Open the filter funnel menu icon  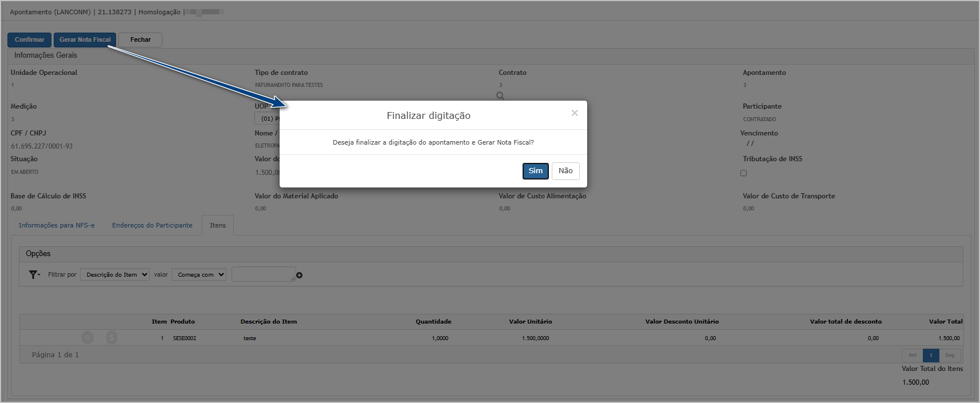(34, 275)
